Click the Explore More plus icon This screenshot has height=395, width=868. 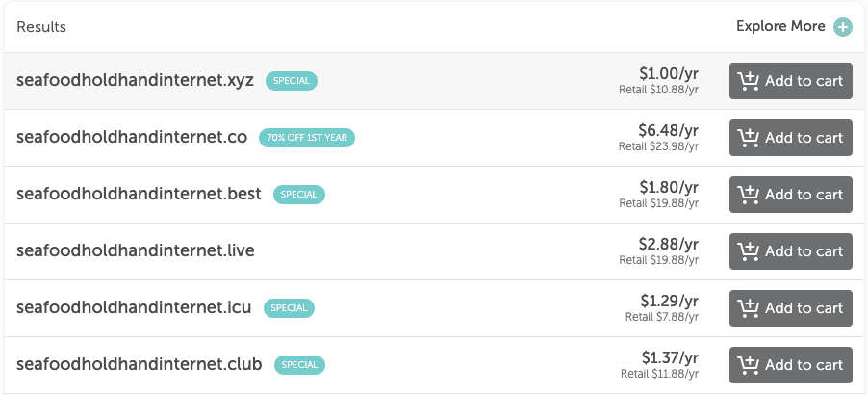(x=843, y=27)
